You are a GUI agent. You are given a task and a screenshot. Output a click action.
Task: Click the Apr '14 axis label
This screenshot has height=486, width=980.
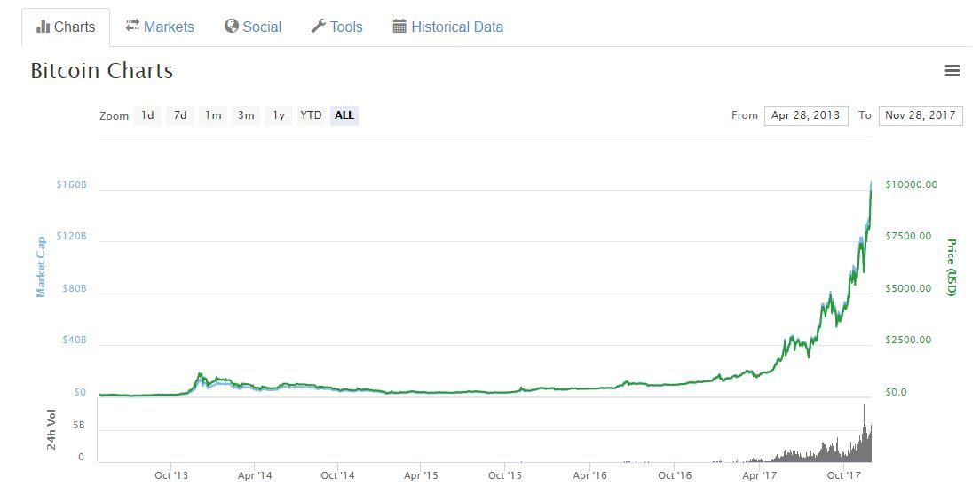tap(255, 475)
